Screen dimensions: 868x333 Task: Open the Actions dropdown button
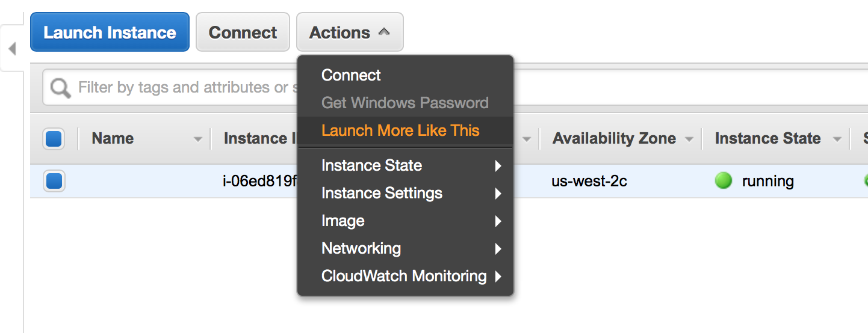(350, 32)
